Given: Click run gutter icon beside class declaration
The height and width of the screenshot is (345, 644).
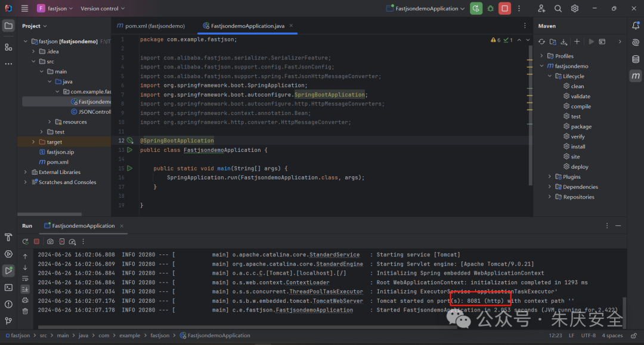Looking at the screenshot, I should 130,150.
